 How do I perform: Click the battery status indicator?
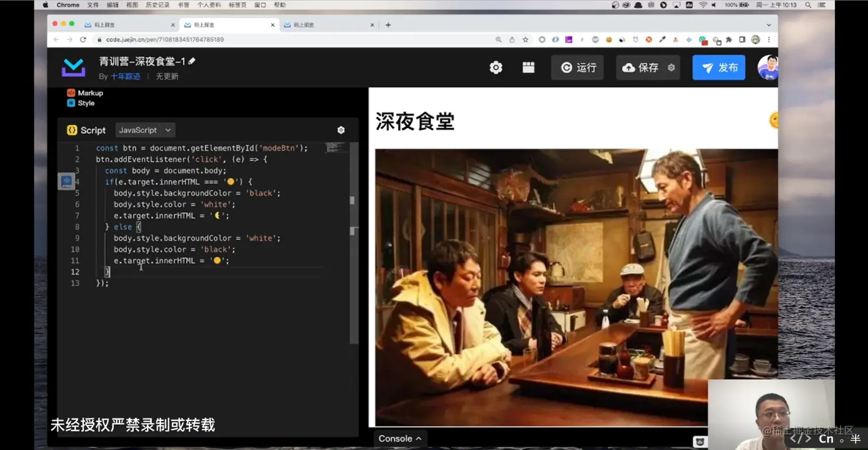[x=745, y=5]
